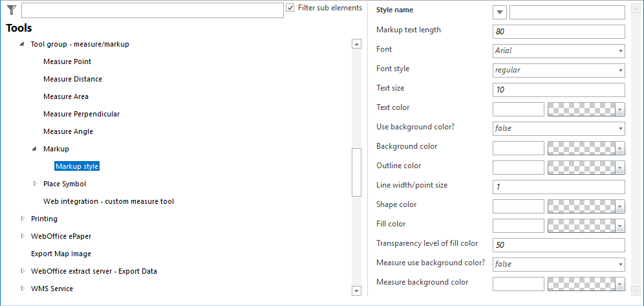644x306 pixels.
Task: Open Measure background color swatch picker
Action: (586, 284)
